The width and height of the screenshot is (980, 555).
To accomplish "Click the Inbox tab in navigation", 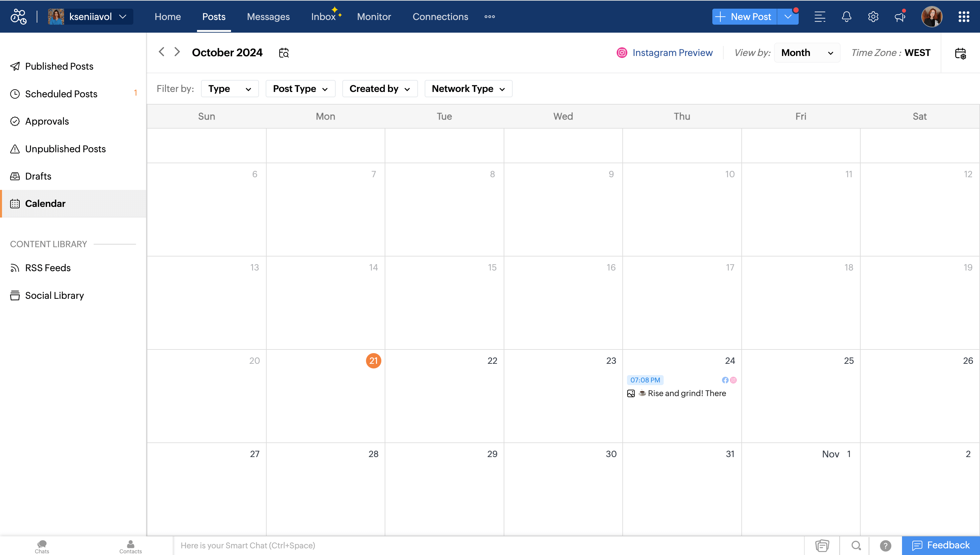I will (322, 16).
